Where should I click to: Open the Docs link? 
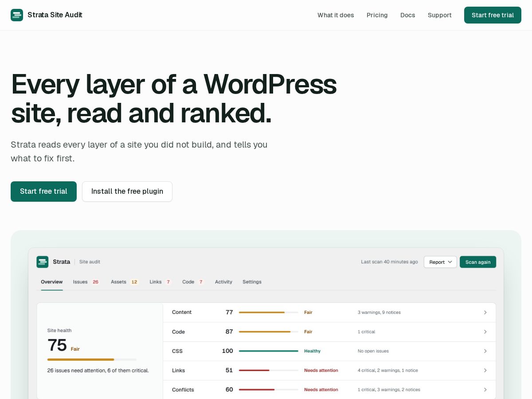tap(408, 15)
